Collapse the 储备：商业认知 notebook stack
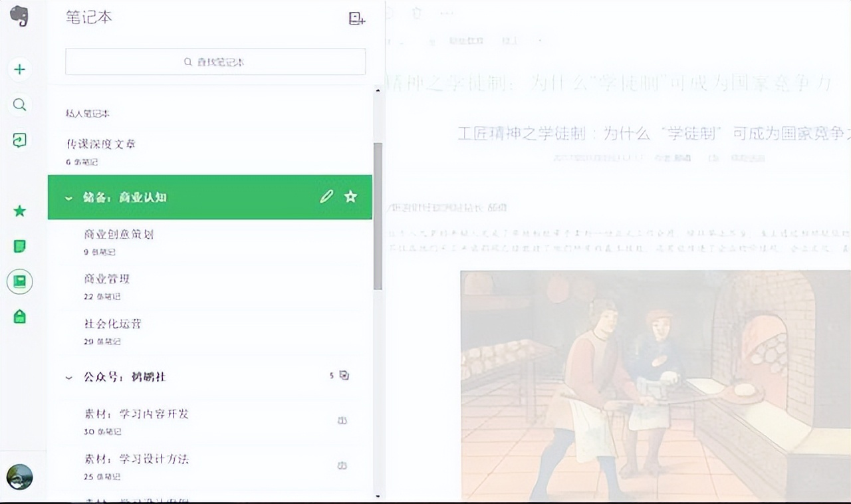This screenshot has width=851, height=504. [68, 197]
